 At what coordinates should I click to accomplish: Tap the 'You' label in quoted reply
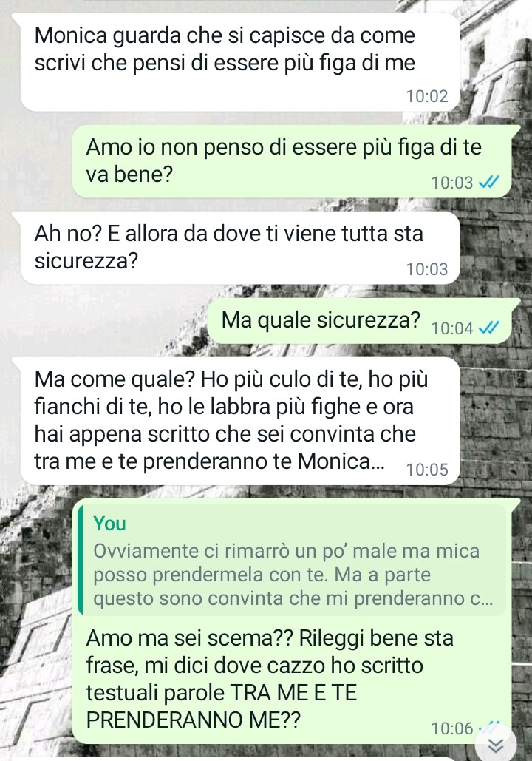[109, 524]
